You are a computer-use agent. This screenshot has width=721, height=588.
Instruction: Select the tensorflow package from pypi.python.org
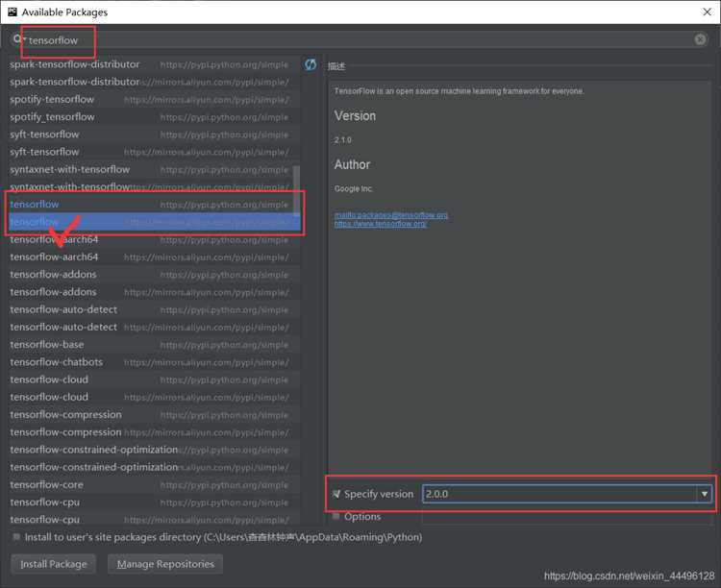155,204
